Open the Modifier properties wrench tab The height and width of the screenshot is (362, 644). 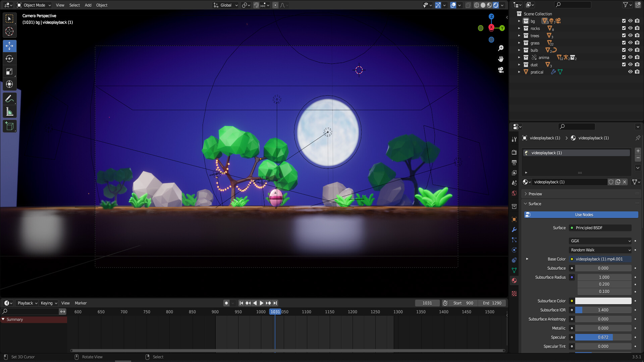click(x=514, y=230)
